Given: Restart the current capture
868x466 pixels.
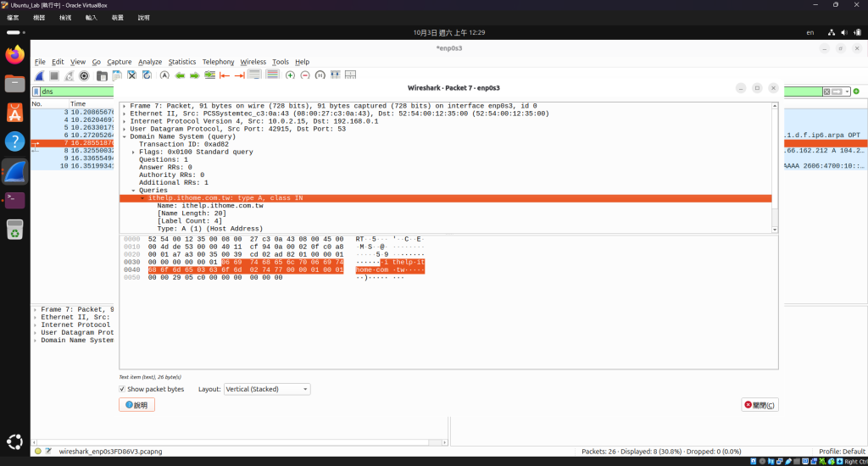Looking at the screenshot, I should pos(70,75).
